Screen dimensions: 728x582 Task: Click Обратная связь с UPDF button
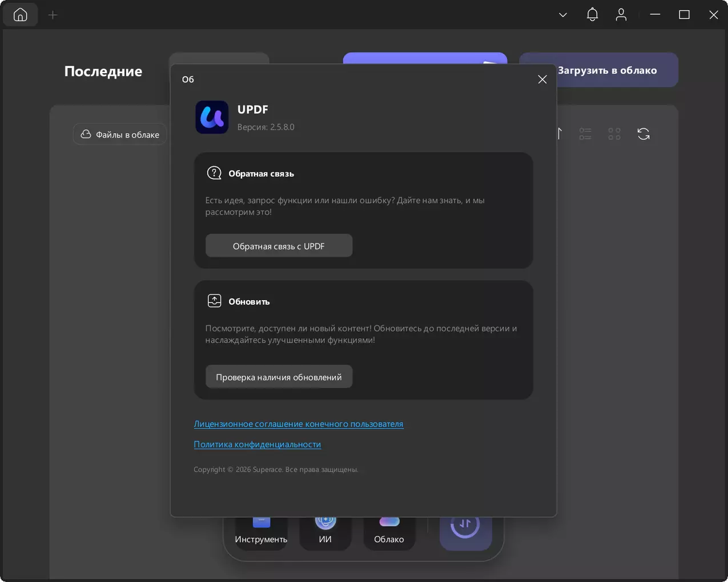click(279, 246)
